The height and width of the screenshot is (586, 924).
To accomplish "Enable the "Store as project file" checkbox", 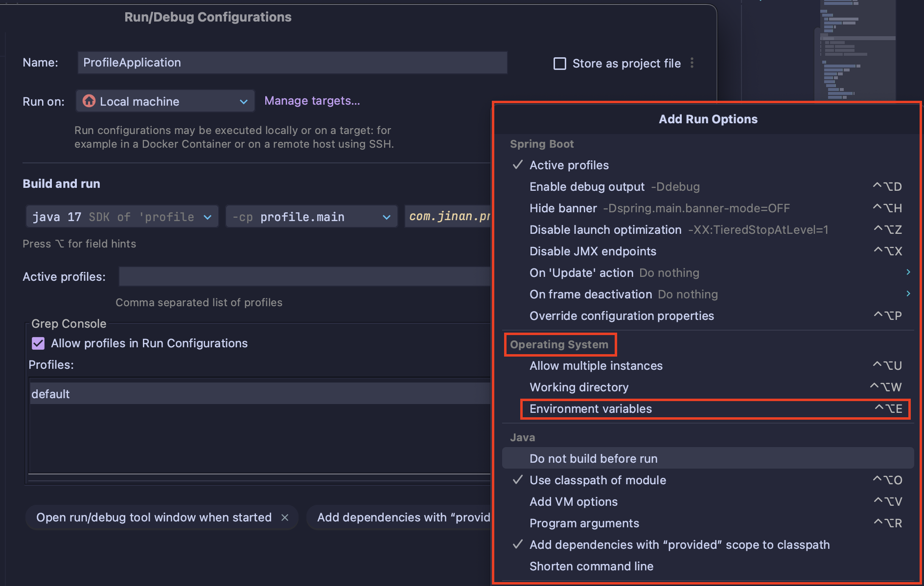I will (559, 63).
